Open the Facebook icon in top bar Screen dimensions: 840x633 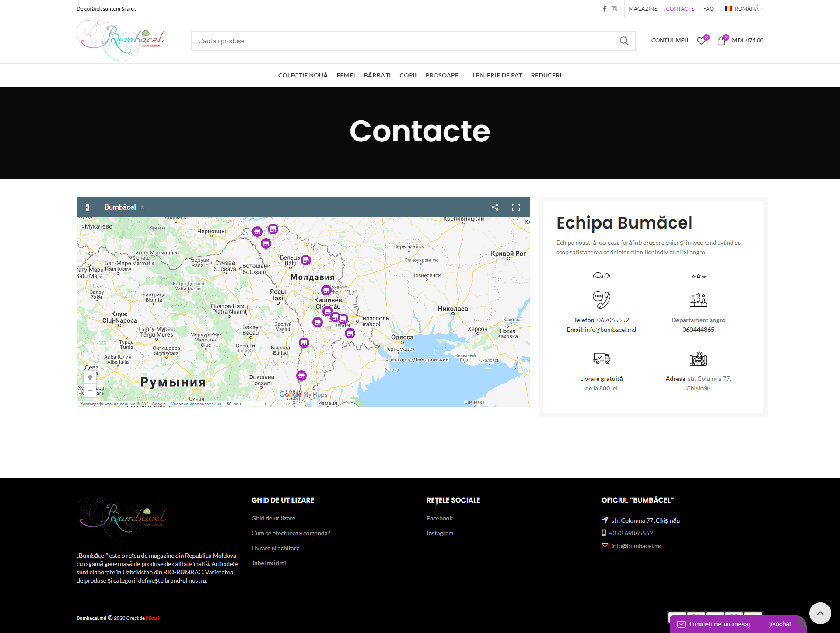604,9
